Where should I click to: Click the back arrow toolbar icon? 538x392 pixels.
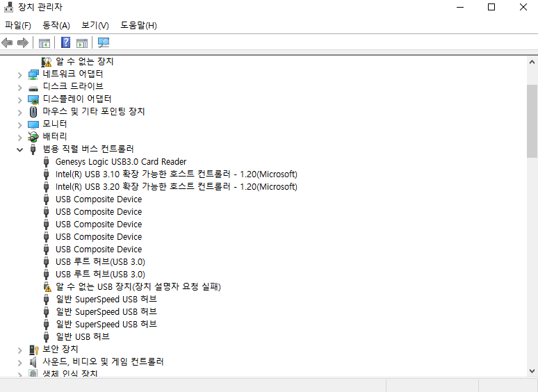(7, 43)
